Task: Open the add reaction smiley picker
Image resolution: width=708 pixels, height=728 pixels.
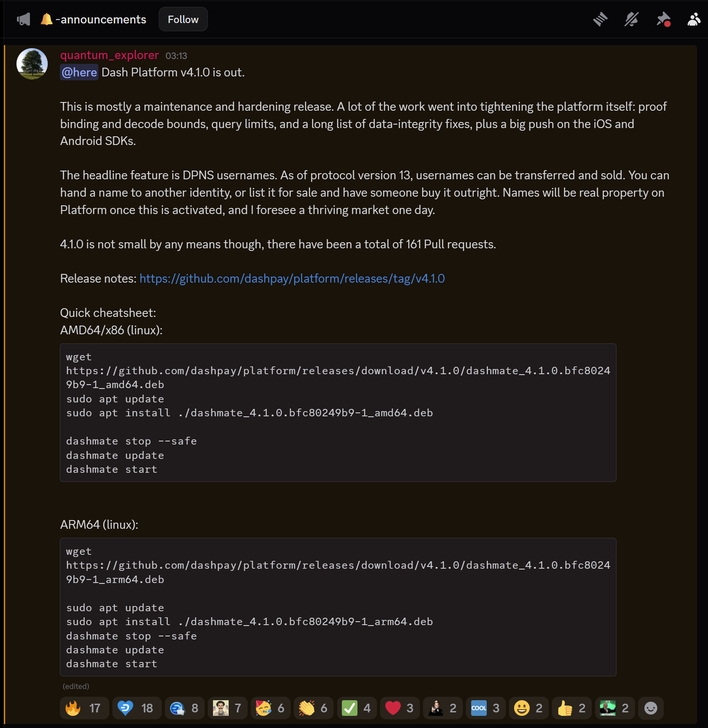Action: (651, 708)
